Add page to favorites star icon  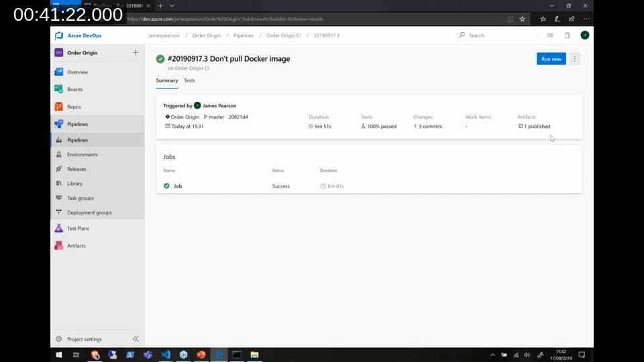[x=522, y=19]
